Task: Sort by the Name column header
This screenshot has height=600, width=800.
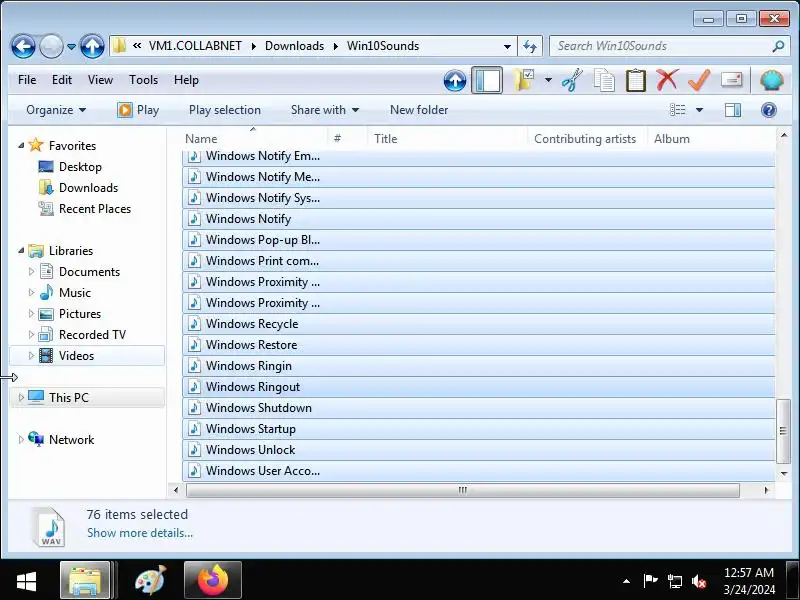Action: point(254,139)
